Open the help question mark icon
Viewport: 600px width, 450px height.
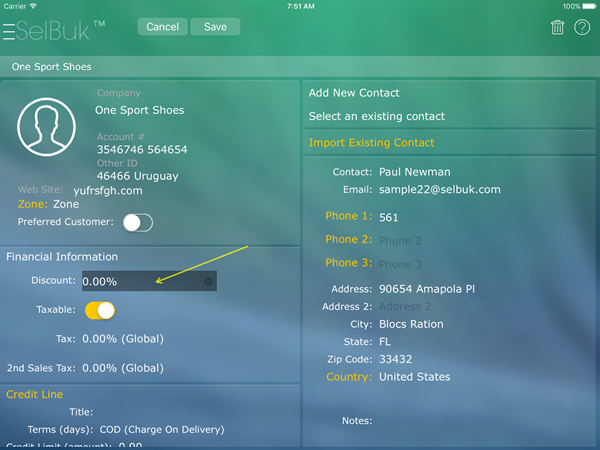coord(581,28)
